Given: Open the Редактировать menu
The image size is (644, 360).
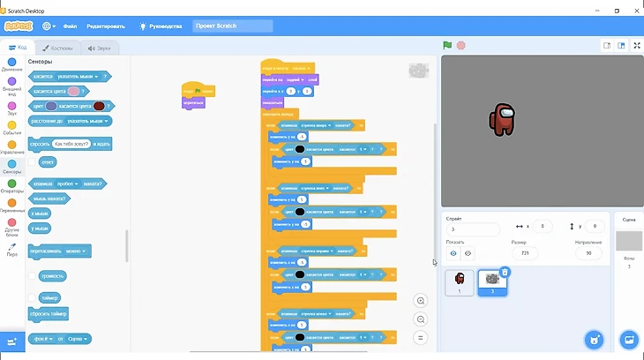Looking at the screenshot, I should click(x=106, y=26).
